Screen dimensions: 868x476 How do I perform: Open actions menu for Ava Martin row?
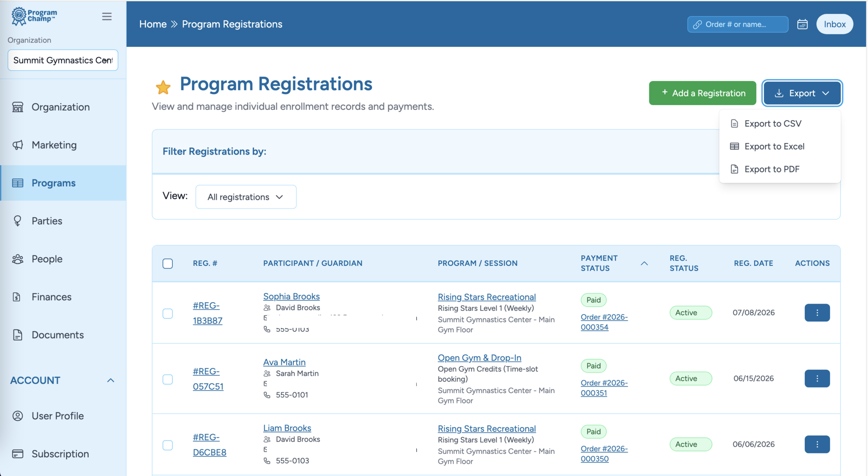click(x=817, y=379)
